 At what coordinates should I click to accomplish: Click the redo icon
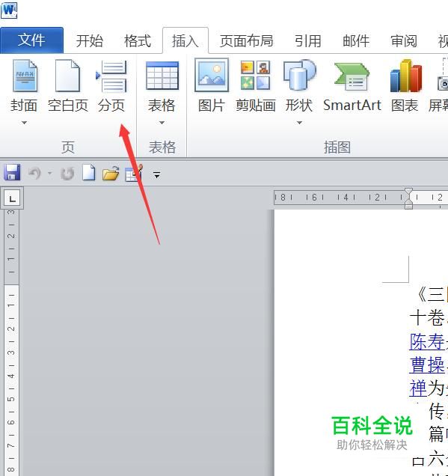point(67,174)
